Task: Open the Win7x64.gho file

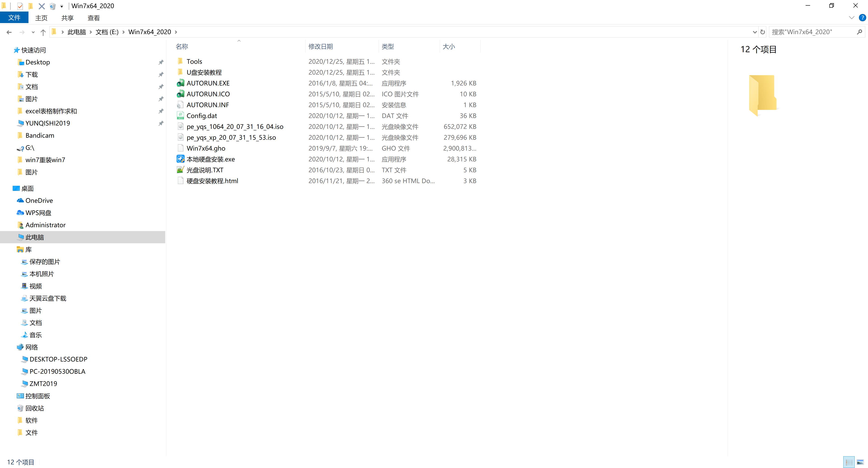Action: (x=206, y=148)
